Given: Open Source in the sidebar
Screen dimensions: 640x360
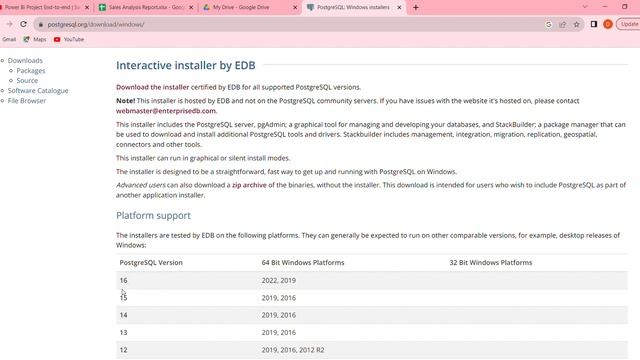Looking at the screenshot, I should [27, 80].
